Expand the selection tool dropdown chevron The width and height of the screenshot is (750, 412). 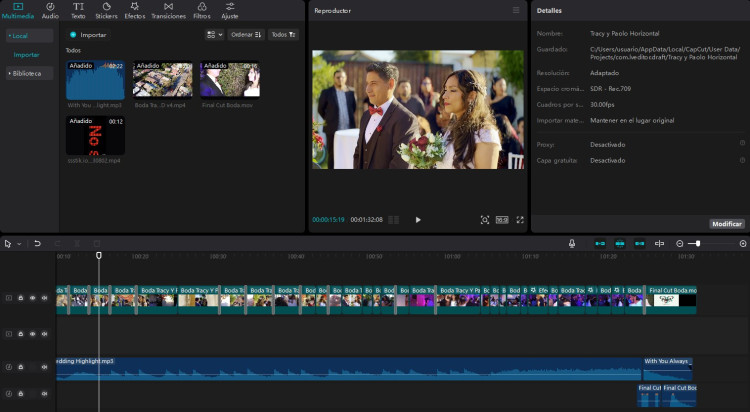point(19,244)
